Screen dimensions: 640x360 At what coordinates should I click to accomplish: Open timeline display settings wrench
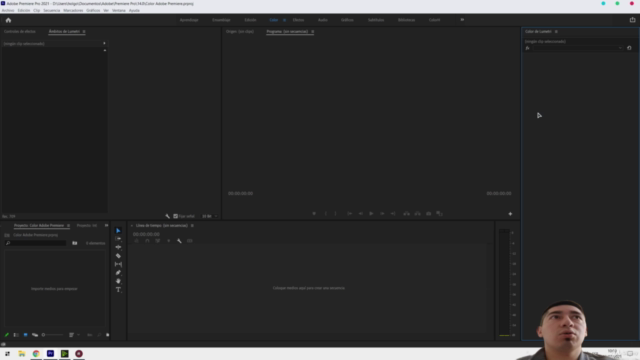click(x=179, y=241)
